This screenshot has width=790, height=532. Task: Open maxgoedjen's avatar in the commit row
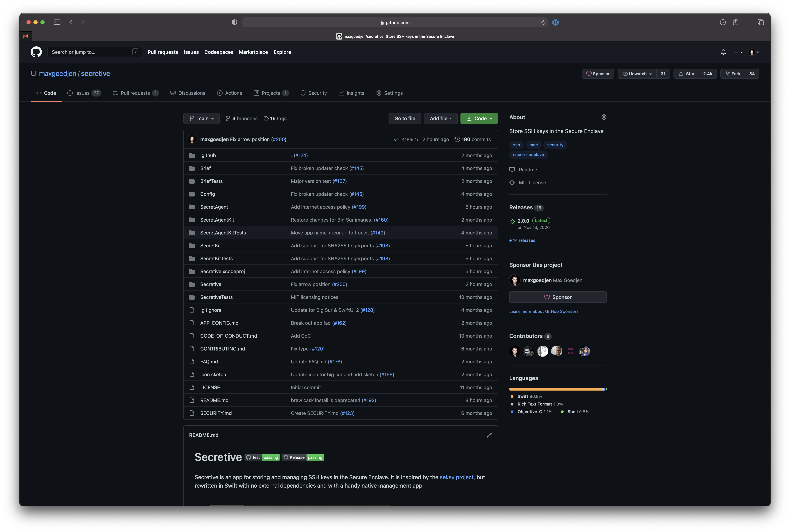192,140
